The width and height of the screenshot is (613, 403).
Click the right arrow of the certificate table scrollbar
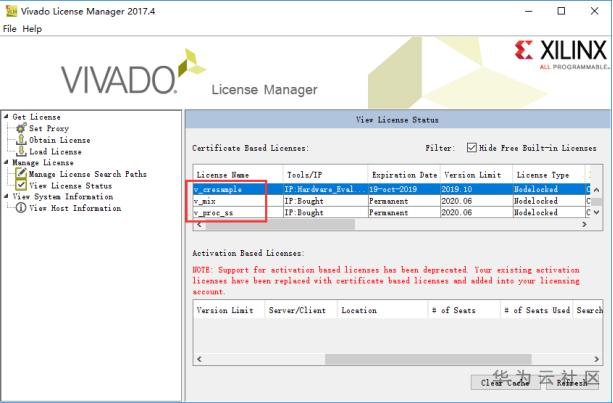(x=584, y=224)
